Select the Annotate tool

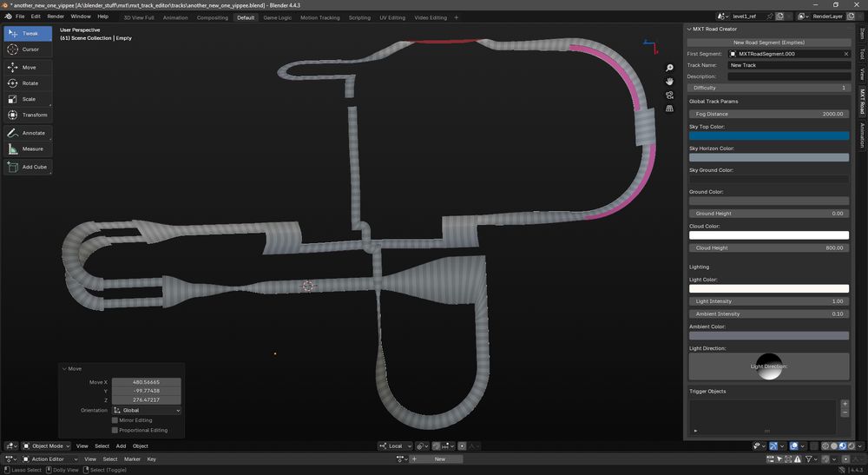[x=28, y=133]
